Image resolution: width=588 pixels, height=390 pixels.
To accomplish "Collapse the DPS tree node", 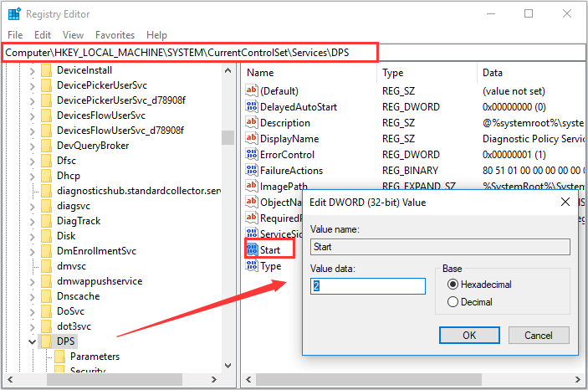I will coord(33,342).
